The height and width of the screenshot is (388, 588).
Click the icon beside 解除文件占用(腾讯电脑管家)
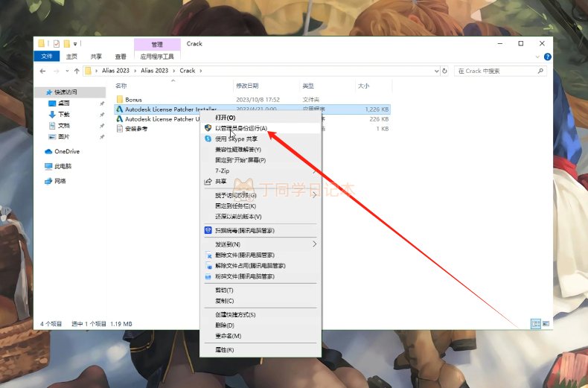point(208,266)
